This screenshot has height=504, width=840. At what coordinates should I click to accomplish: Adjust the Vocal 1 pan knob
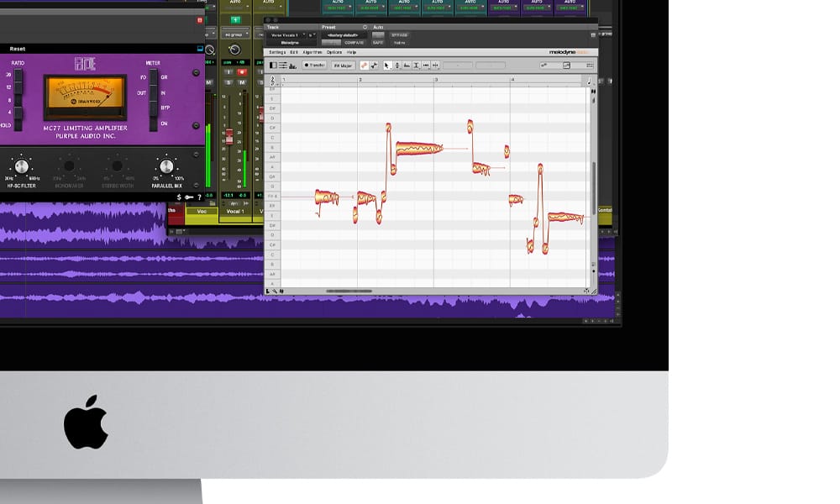(x=234, y=50)
